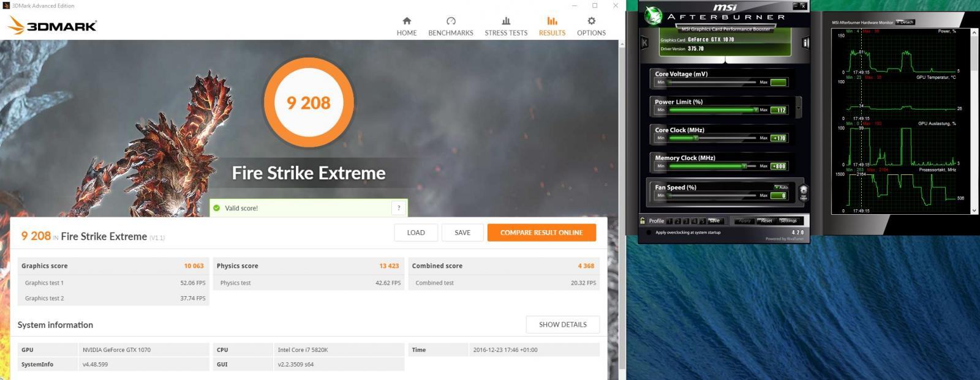This screenshot has width=980, height=380.
Task: Click the Memory Clock slider handle
Action: (x=744, y=166)
